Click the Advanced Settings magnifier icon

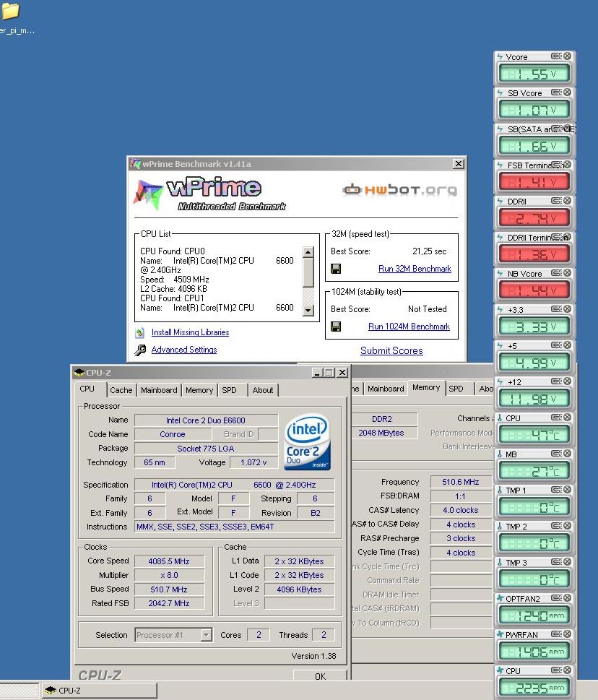[140, 350]
